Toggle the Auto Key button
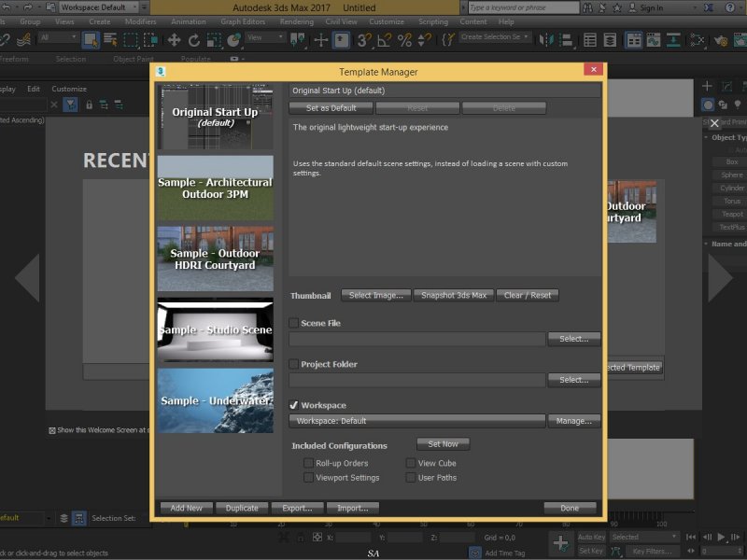This screenshot has height=560, width=747. tap(591, 538)
